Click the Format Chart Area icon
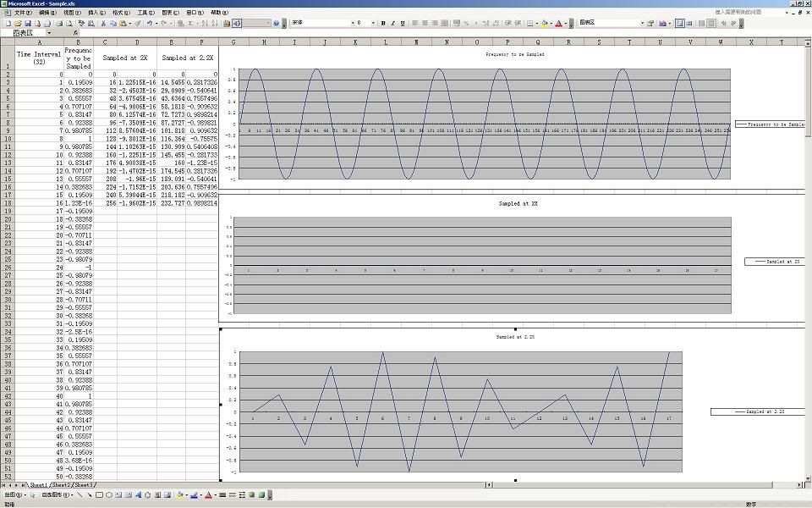 (653, 23)
